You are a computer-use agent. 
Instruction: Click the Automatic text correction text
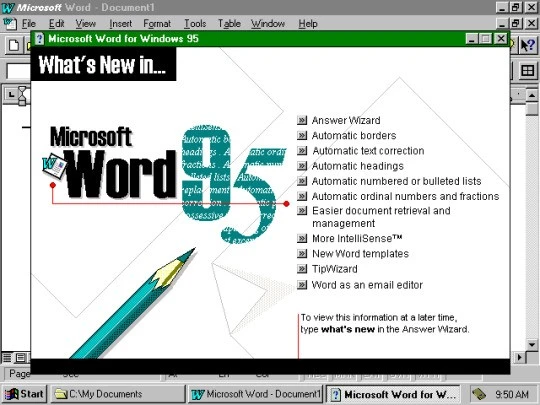[x=368, y=150]
